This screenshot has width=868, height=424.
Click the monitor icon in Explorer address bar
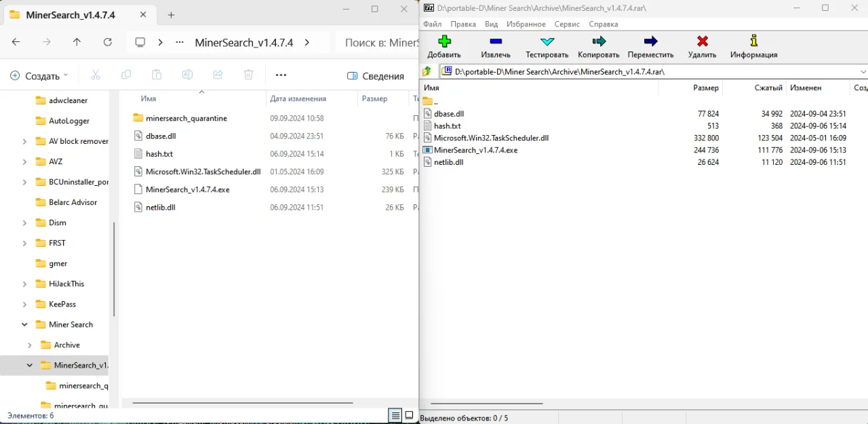[140, 42]
